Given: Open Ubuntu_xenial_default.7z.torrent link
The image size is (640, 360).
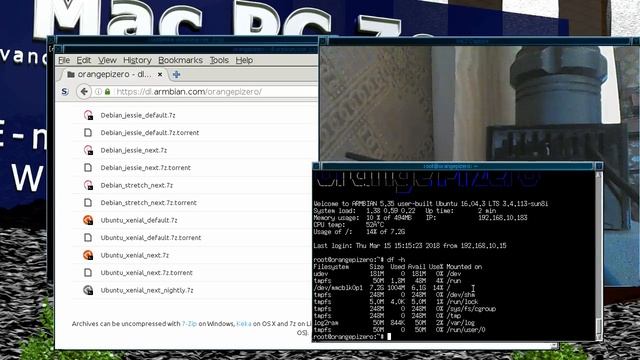Looking at the screenshot, I should pyautogui.click(x=151, y=238).
